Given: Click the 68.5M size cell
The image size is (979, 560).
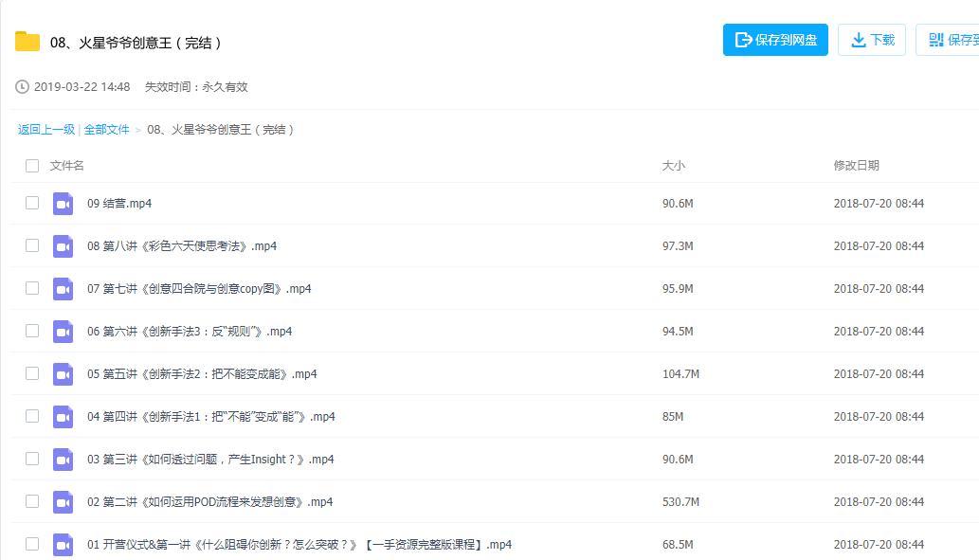Looking at the screenshot, I should tap(678, 545).
